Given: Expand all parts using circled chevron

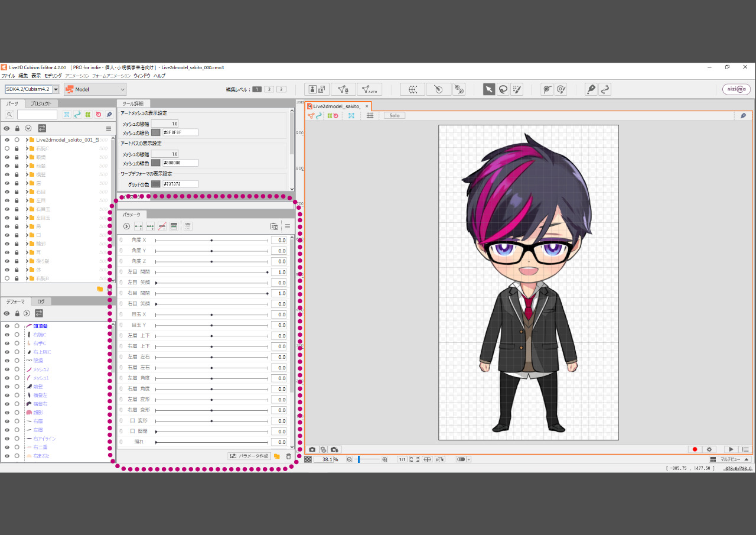Looking at the screenshot, I should 28,128.
